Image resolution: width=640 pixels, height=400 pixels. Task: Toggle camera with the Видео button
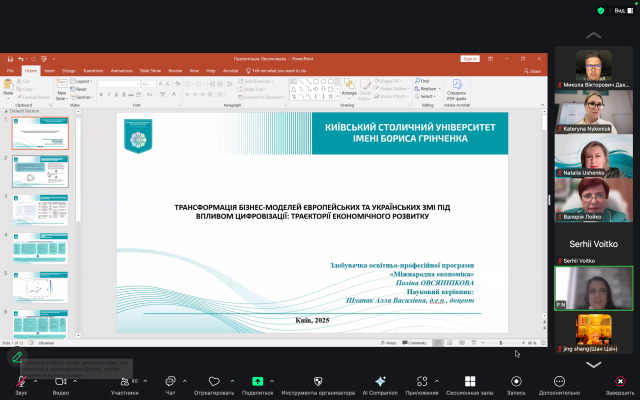click(x=60, y=382)
